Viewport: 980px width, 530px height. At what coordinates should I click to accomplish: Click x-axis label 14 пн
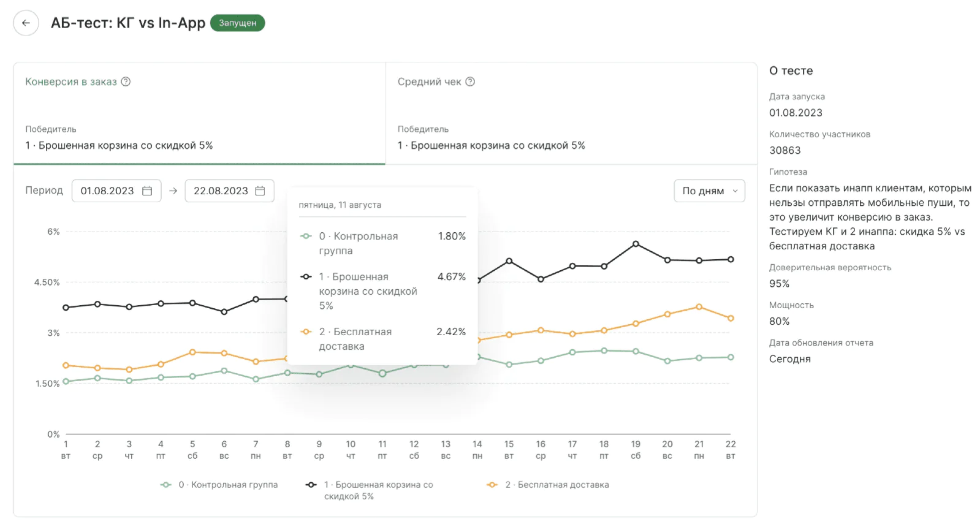click(x=477, y=450)
